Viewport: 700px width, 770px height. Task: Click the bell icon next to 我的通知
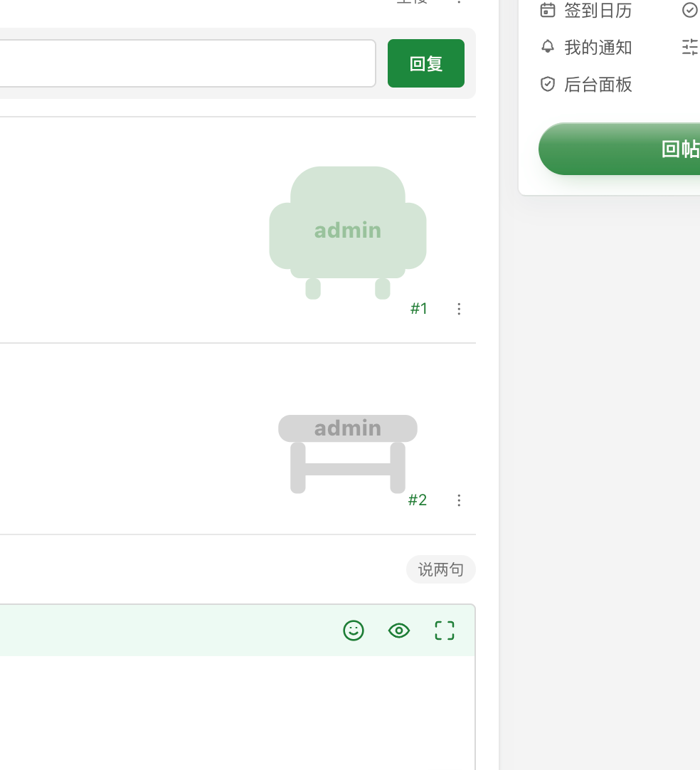tap(547, 47)
